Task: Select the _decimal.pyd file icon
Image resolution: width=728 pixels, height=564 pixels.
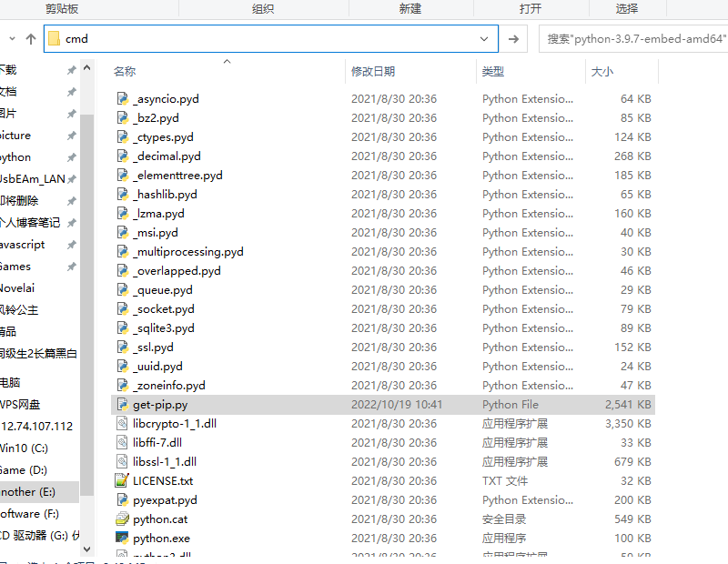Action: coord(122,156)
